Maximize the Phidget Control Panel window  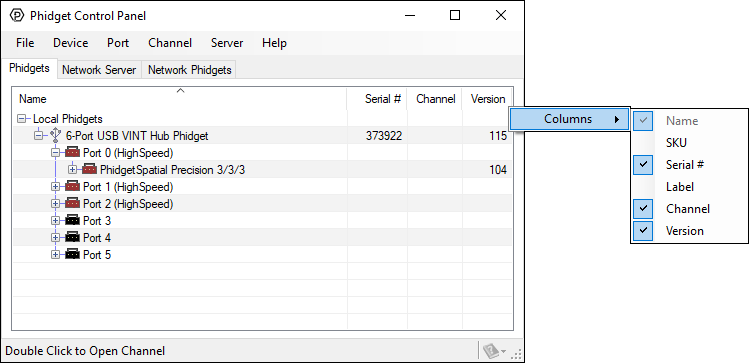pos(455,15)
